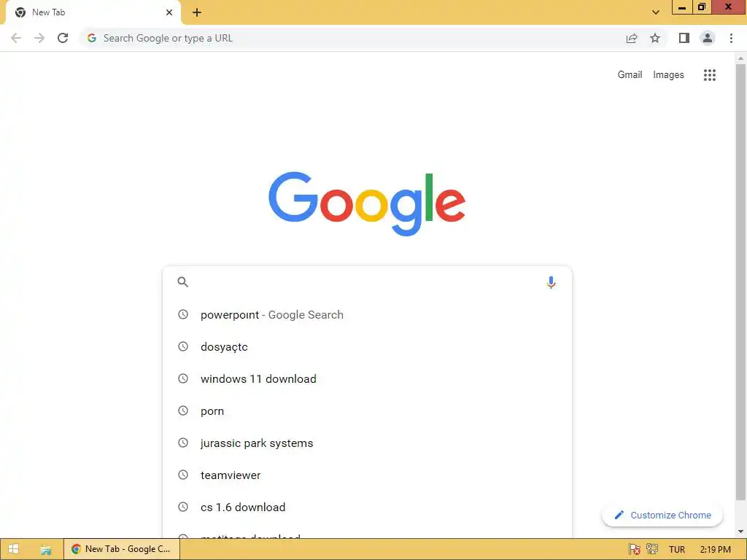Choose 'jurassic park systems' suggestion
The image size is (747, 560).
pyautogui.click(x=367, y=443)
